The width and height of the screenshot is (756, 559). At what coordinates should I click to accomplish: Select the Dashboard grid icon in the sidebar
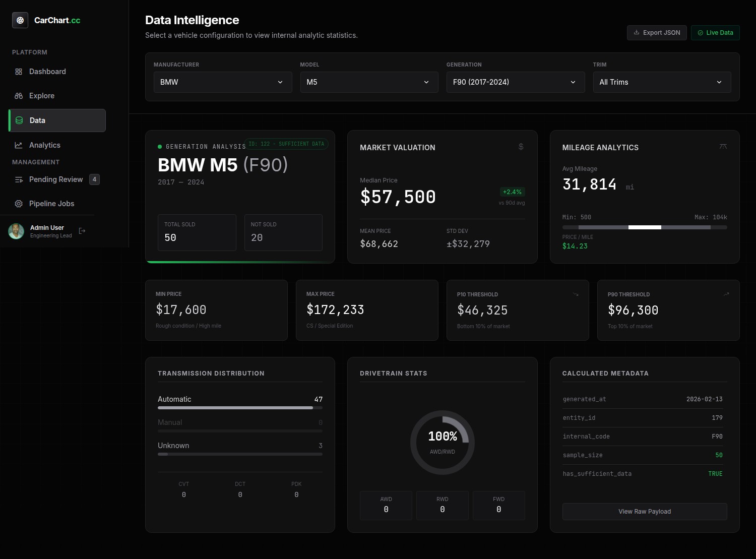19,72
